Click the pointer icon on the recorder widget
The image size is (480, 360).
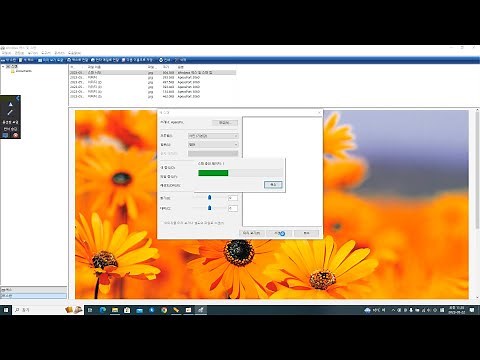(x=10, y=104)
